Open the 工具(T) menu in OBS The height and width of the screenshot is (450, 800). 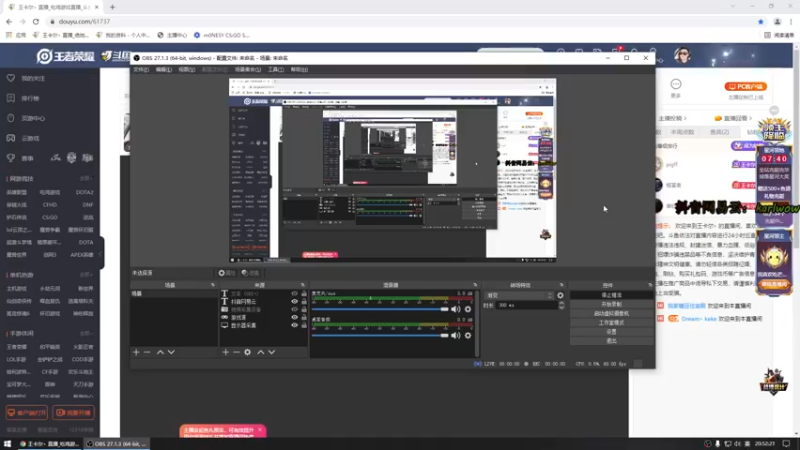(x=276, y=69)
